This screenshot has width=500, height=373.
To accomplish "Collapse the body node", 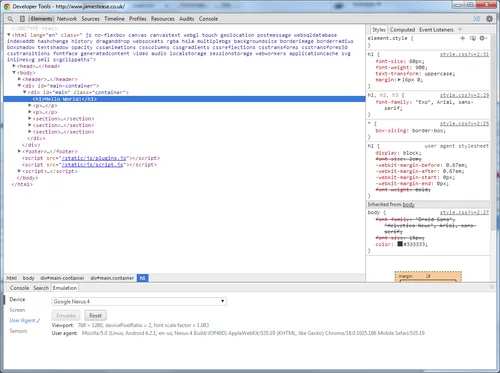I will 14,72.
